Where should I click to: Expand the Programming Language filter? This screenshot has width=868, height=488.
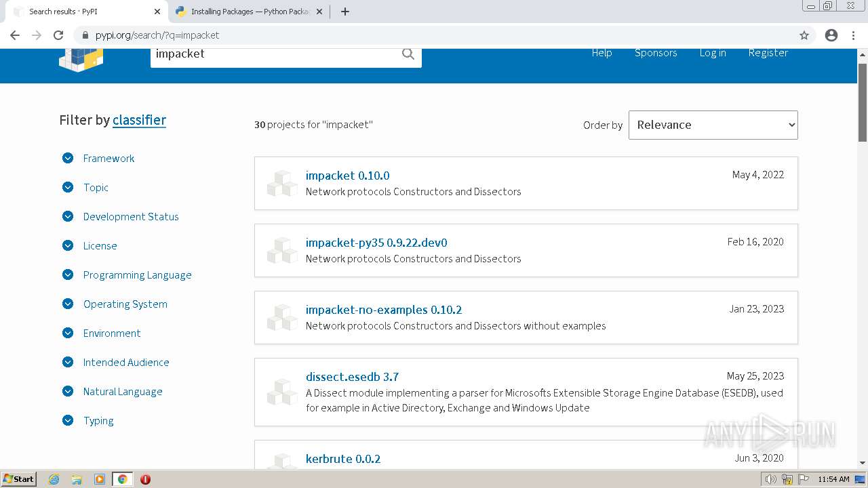coord(68,274)
